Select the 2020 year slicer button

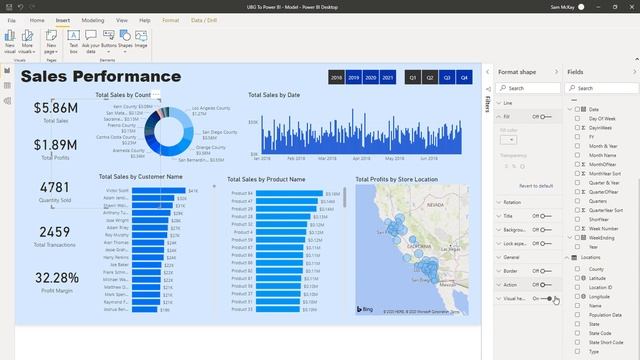point(371,78)
